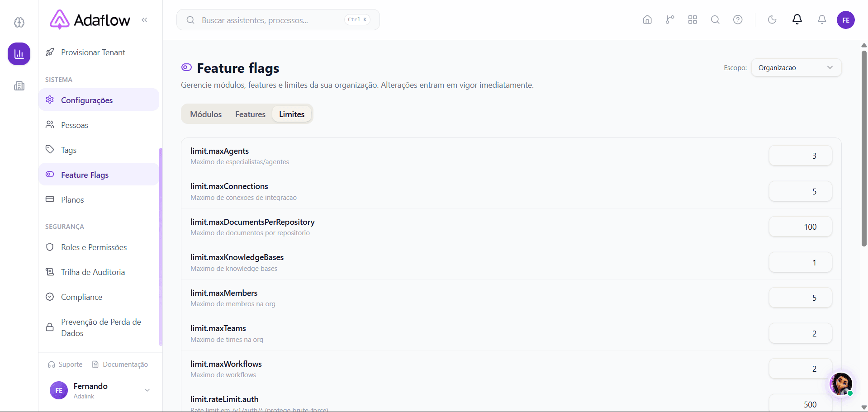Toggle dark mode with moon icon

coord(772,19)
